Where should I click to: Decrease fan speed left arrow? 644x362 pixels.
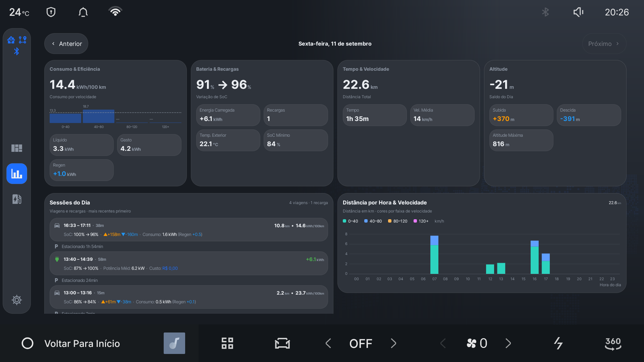443,343
